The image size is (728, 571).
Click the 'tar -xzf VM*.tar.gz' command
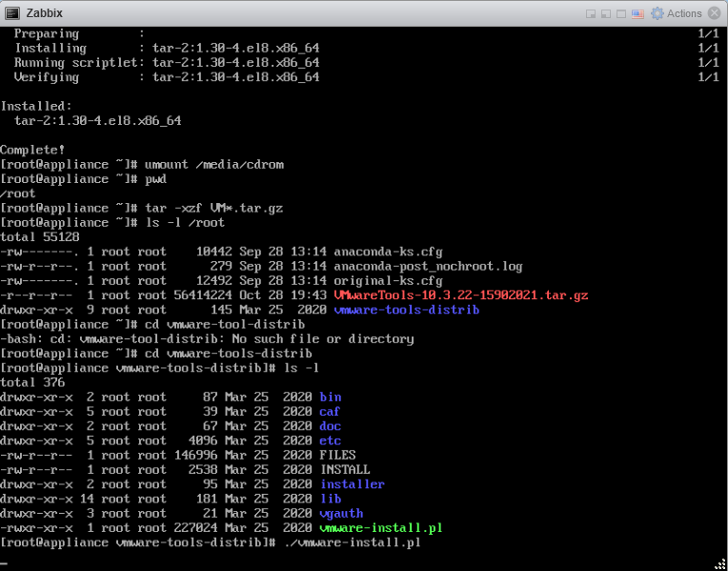tap(214, 208)
